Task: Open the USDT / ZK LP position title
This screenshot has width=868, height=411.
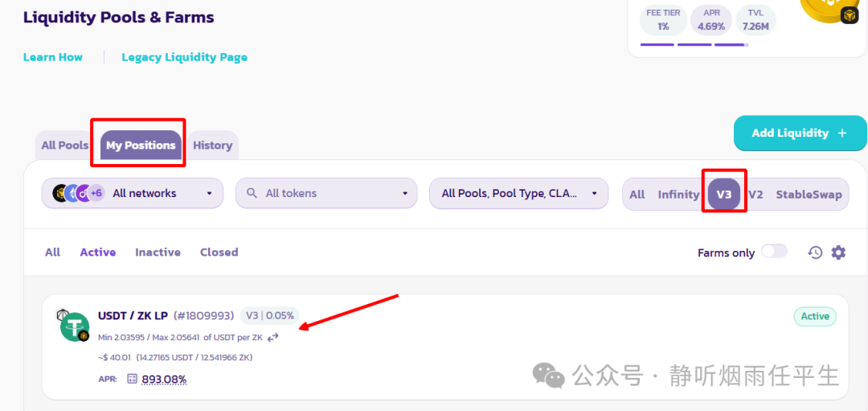Action: [x=133, y=316]
